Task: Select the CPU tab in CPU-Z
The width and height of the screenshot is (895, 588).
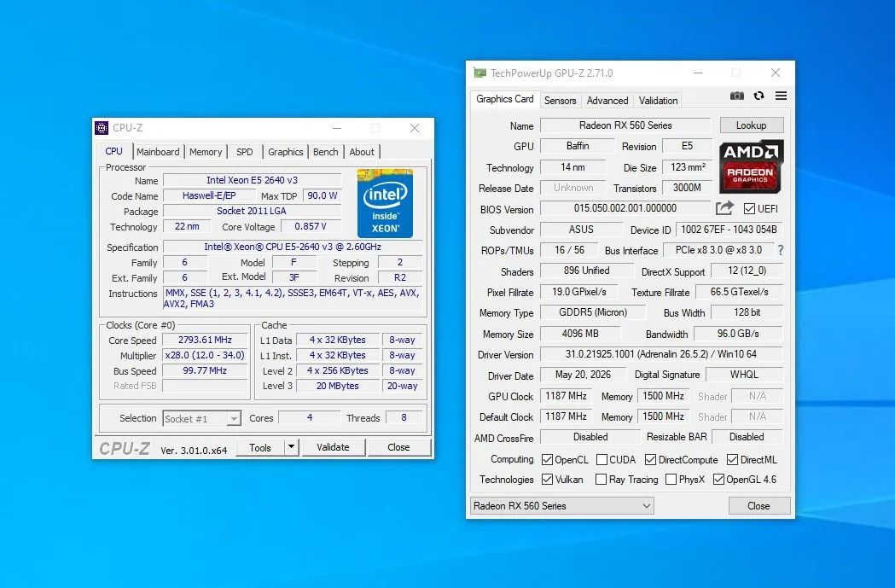Action: coord(114,151)
